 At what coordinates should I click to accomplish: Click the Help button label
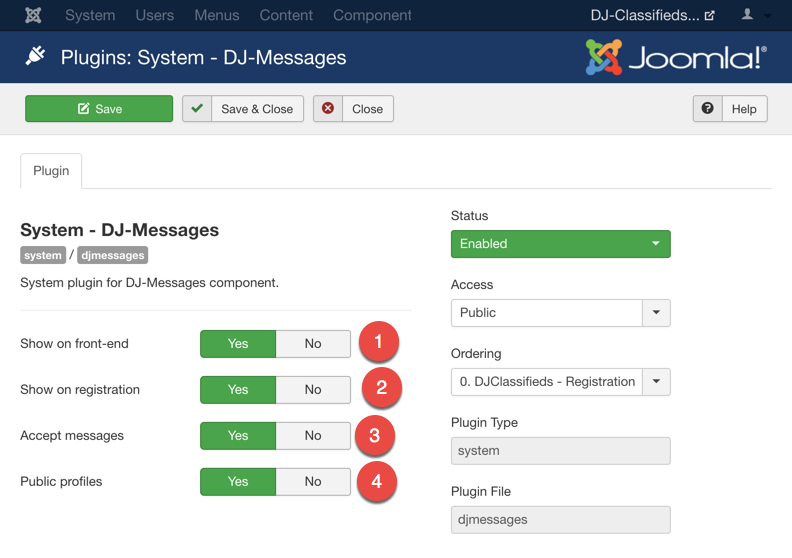[744, 109]
